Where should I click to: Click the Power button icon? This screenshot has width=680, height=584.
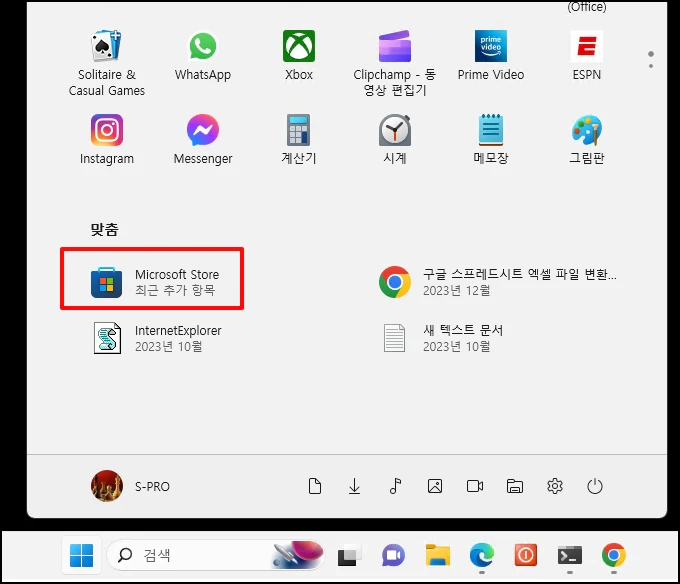coord(595,486)
